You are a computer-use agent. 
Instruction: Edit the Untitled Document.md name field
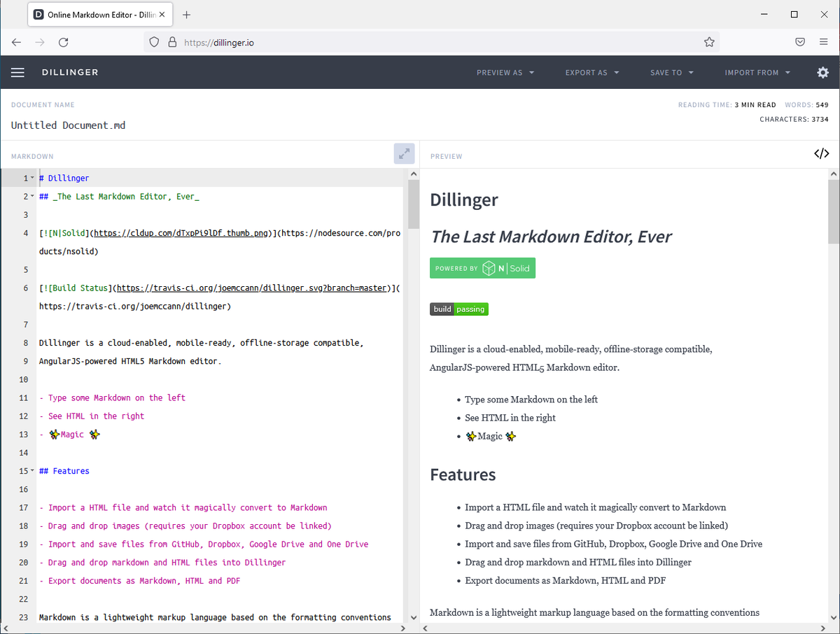[69, 125]
